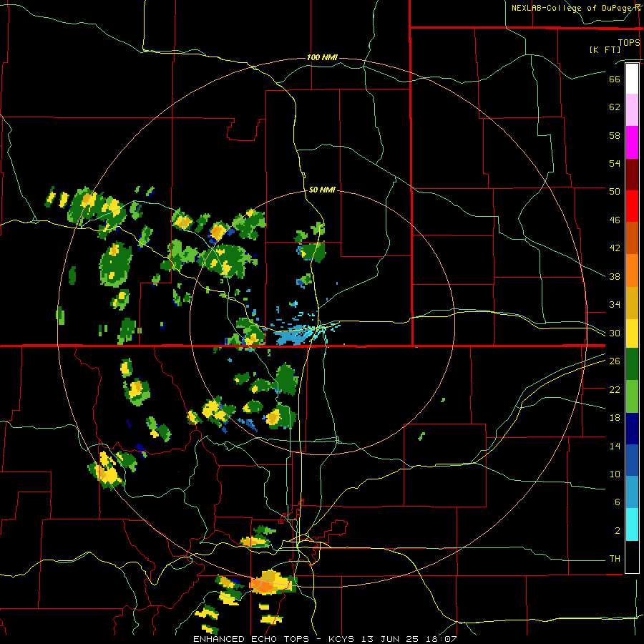Screen dimensions: 644x644
Task: Click the "100 NMI" range ring label
Action: coord(322,57)
